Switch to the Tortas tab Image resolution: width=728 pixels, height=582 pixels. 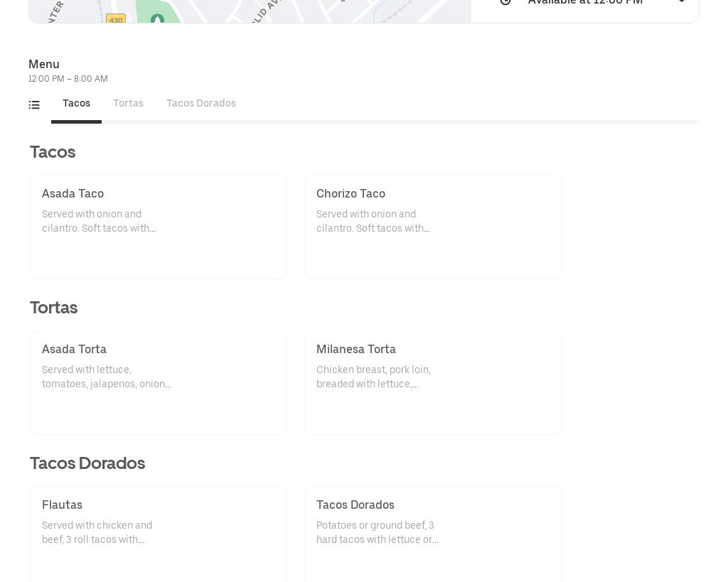click(x=128, y=104)
